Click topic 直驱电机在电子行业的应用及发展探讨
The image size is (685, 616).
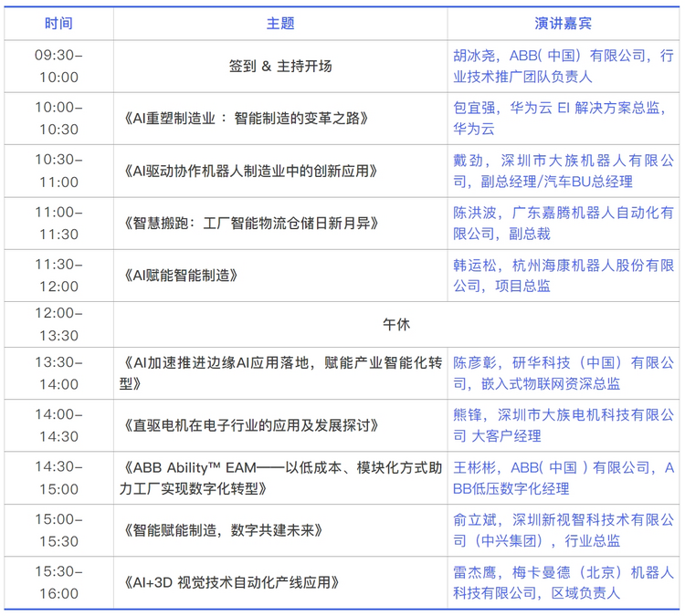(249, 425)
